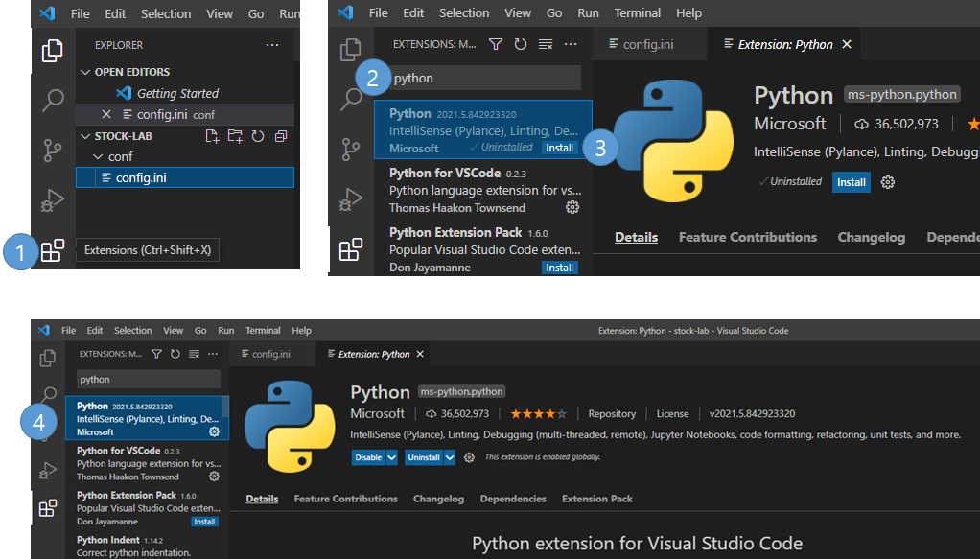Filter extensions icon in the Uninstalled Python window
980x559 pixels.
(496, 44)
